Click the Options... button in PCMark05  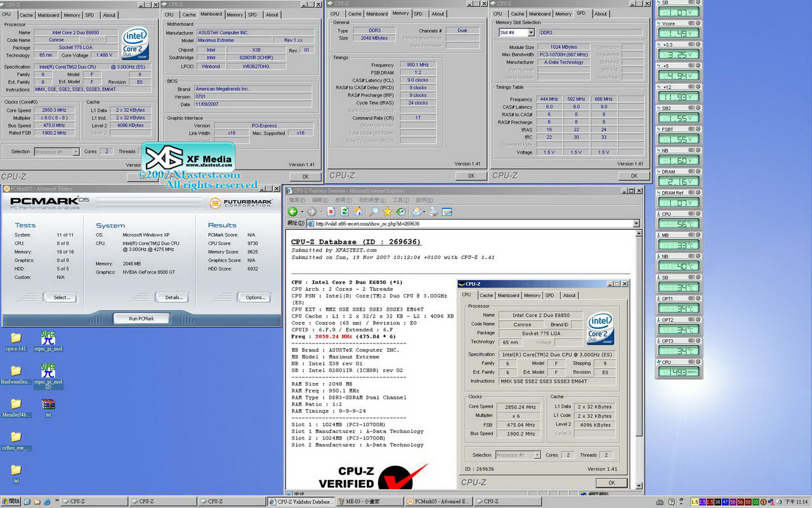coord(255,297)
